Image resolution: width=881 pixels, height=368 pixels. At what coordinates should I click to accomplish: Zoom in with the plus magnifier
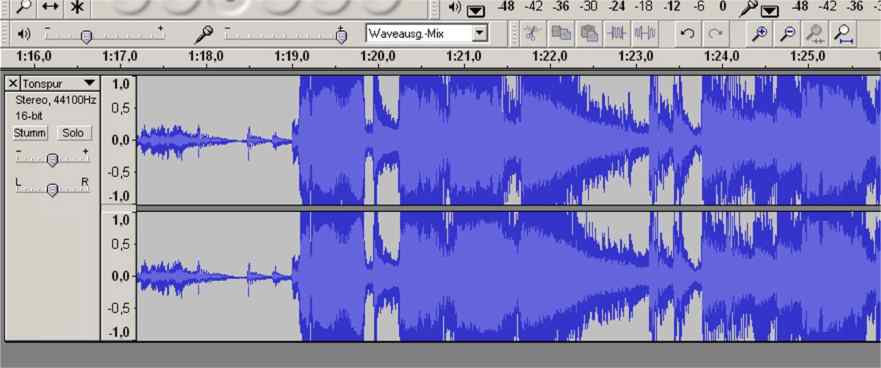(x=760, y=34)
